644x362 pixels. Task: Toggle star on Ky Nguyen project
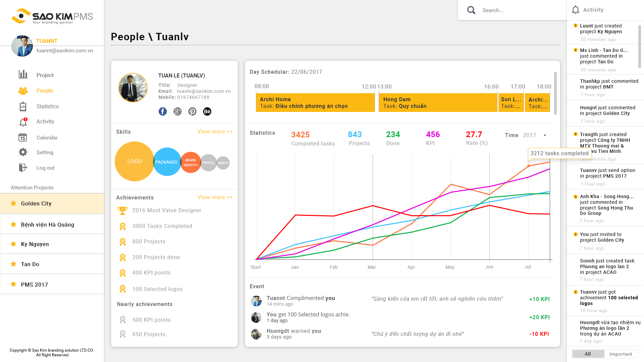(x=13, y=244)
